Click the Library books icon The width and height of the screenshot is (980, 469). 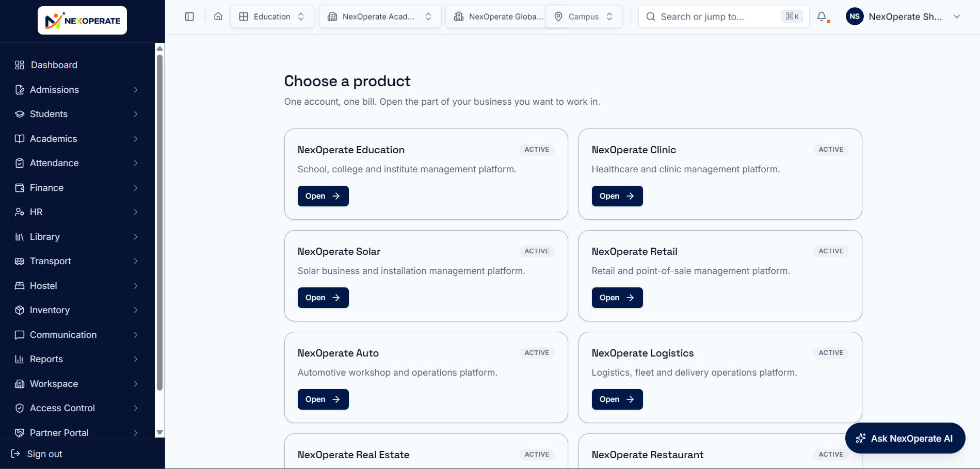click(x=20, y=237)
